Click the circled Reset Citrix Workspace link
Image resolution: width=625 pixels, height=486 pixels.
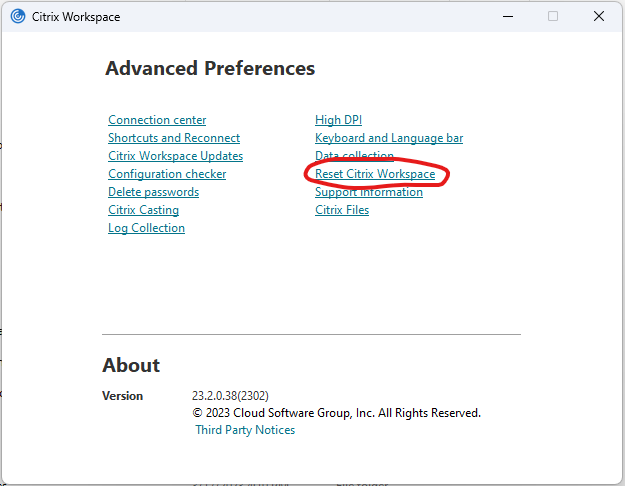375,174
